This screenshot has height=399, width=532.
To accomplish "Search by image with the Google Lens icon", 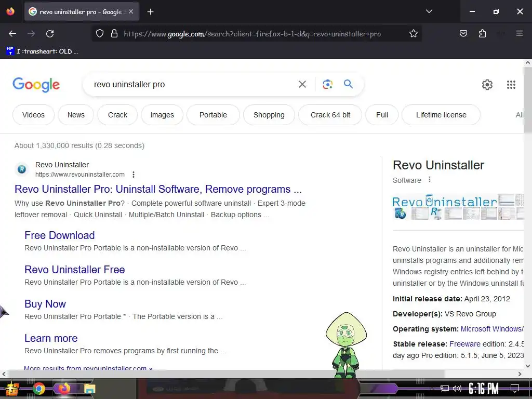I will (327, 84).
